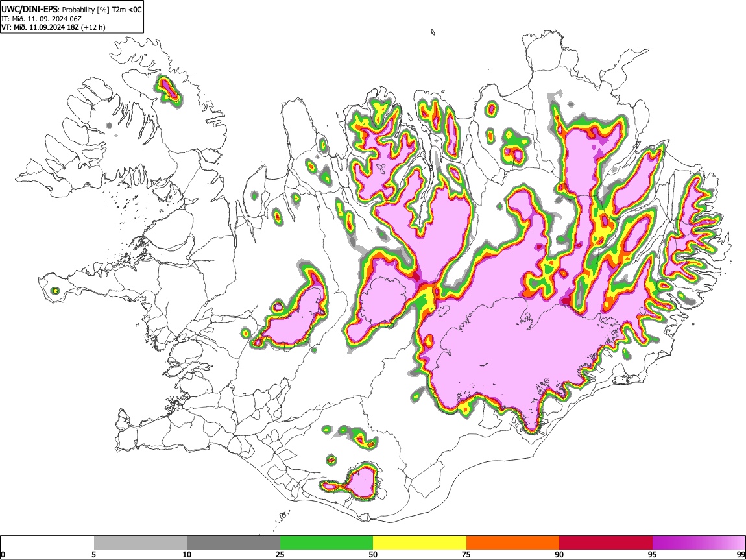Pick the orange 75–90% legend swatch

coord(512,543)
